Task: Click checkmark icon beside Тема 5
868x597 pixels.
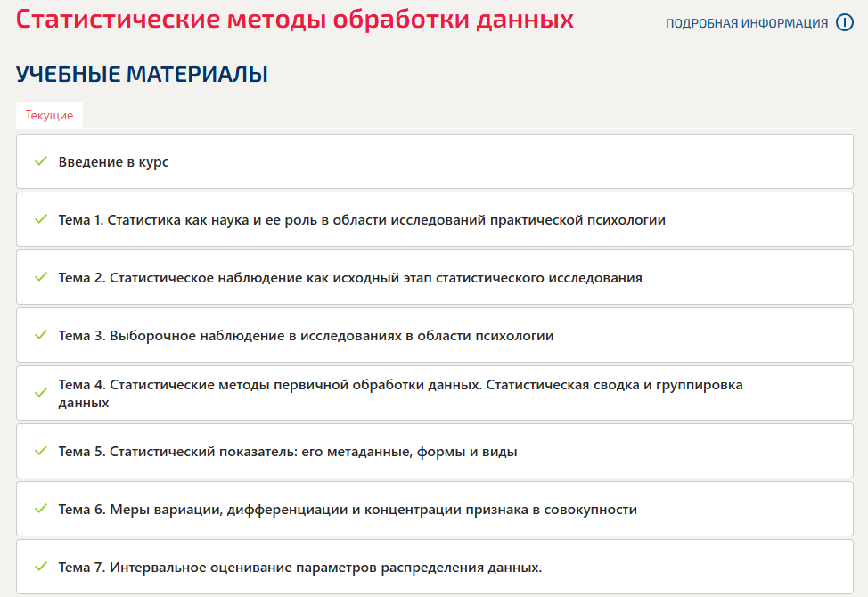Action: coord(41,450)
